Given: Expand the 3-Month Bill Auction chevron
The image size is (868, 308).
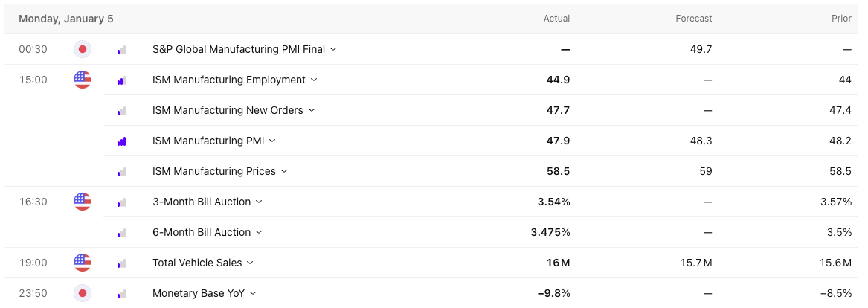Looking at the screenshot, I should [x=259, y=202].
